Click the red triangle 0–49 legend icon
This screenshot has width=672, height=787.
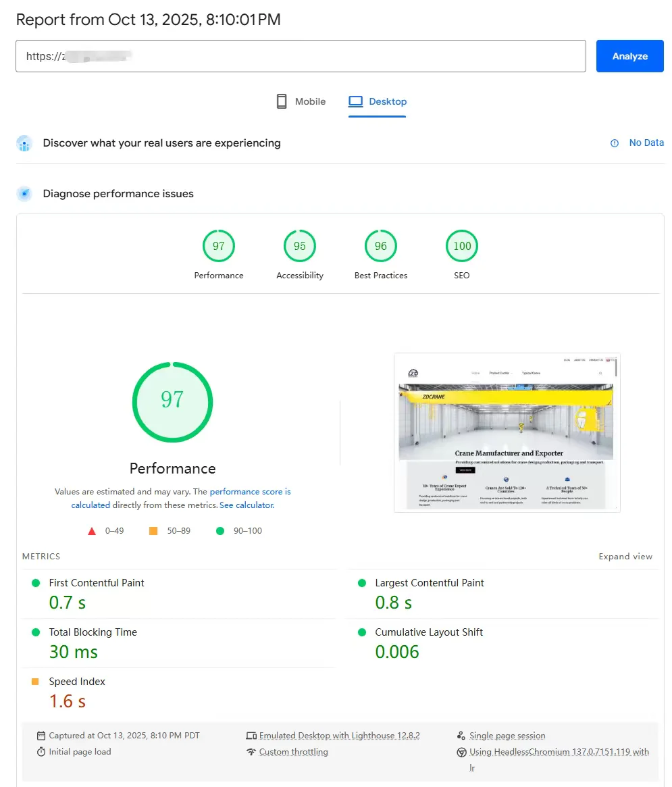tap(92, 531)
